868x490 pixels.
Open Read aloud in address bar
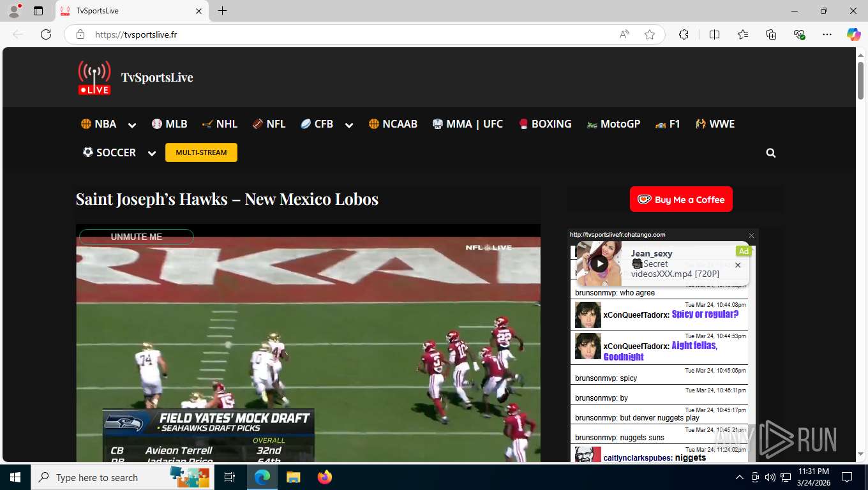[624, 34]
